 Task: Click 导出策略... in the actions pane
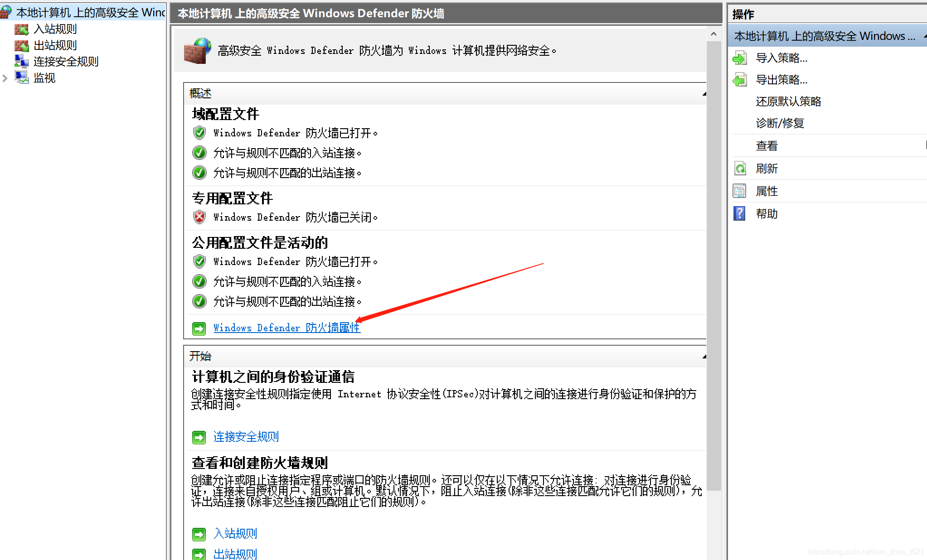781,80
